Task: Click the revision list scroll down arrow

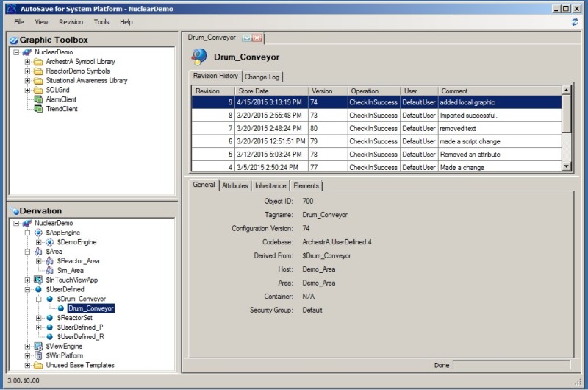Action: coord(567,167)
